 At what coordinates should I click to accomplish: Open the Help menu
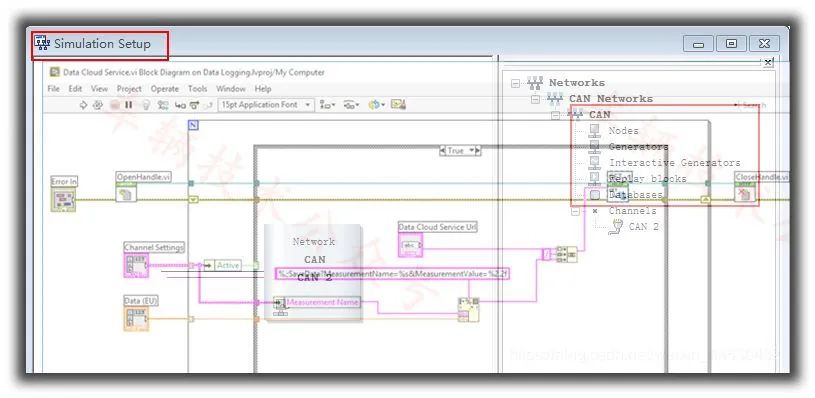[x=263, y=89]
